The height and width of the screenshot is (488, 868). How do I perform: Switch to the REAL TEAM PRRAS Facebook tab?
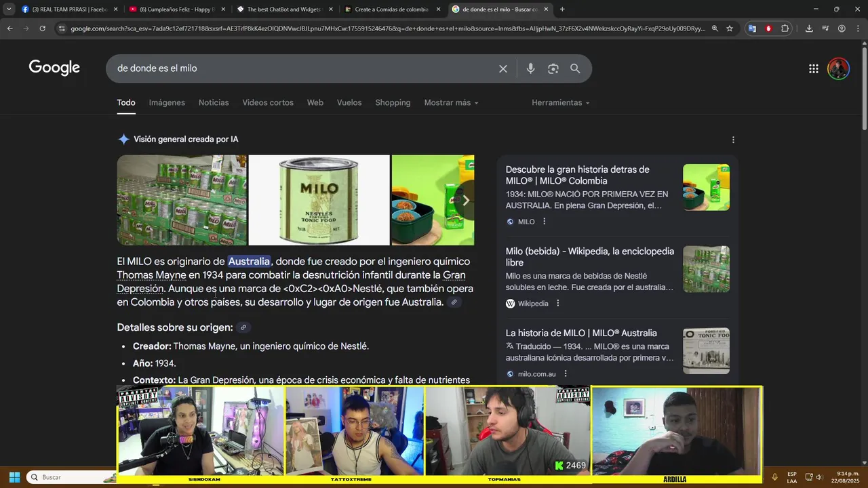(70, 9)
